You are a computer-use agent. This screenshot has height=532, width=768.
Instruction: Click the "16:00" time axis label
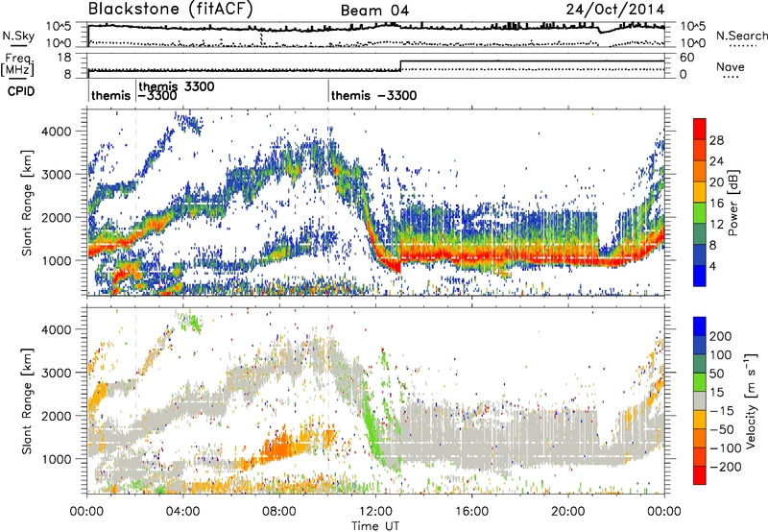tap(471, 512)
